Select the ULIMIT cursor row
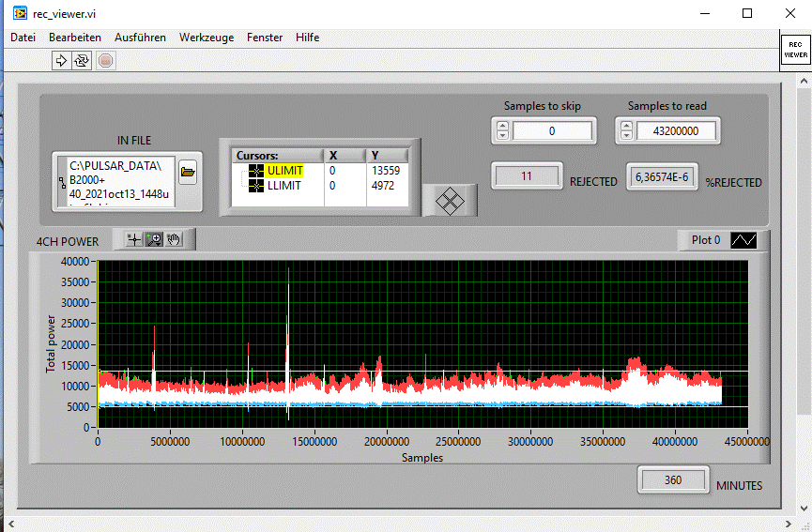The width and height of the screenshot is (812, 532). [320, 170]
